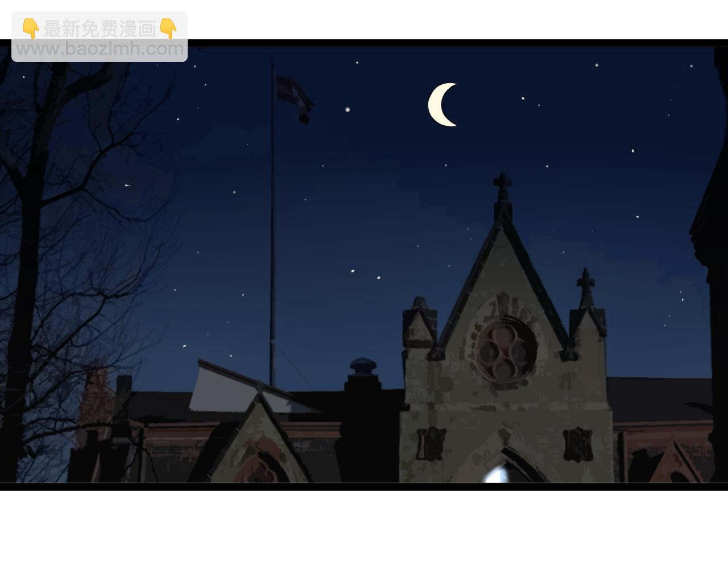This screenshot has height=569, width=728.
Task: Click the glowing light at the arched doorway
Action: [496, 474]
